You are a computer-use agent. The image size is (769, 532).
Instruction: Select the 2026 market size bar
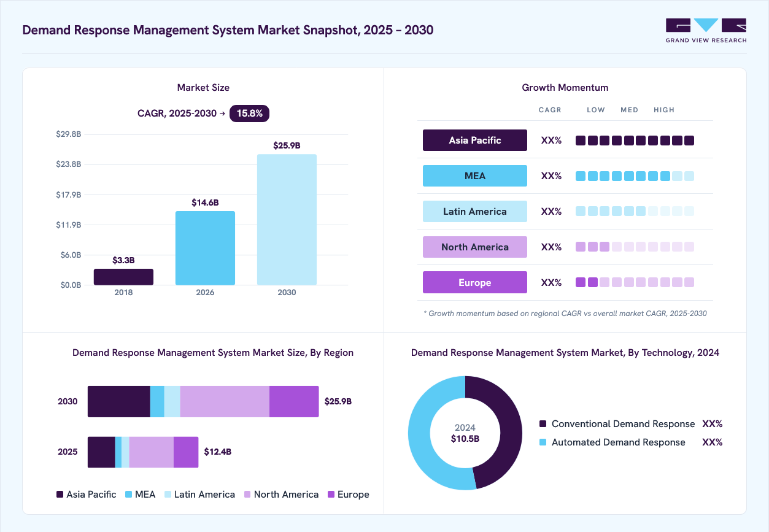[205, 248]
